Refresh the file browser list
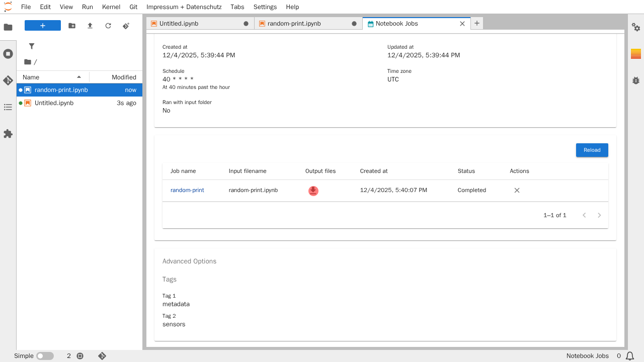 point(108,26)
